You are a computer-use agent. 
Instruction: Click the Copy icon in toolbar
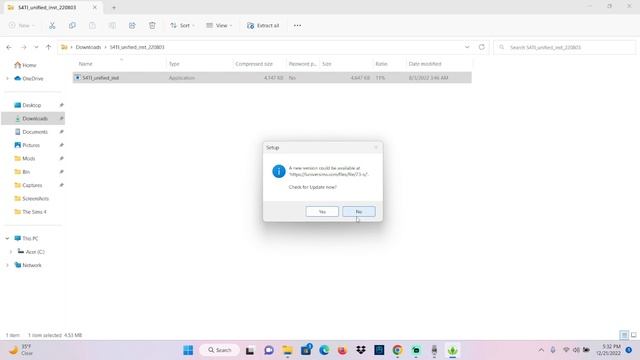(72, 25)
